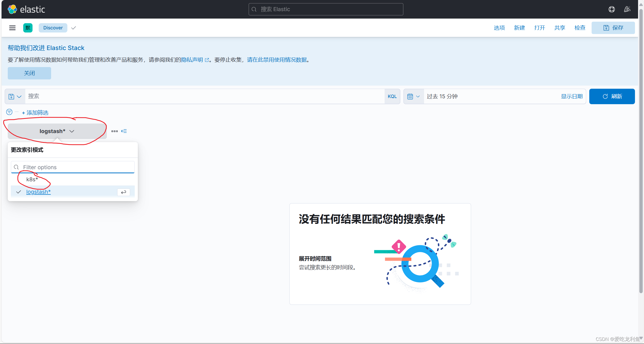Open the 检查 inspector
Image resolution: width=644 pixels, height=344 pixels.
(580, 28)
